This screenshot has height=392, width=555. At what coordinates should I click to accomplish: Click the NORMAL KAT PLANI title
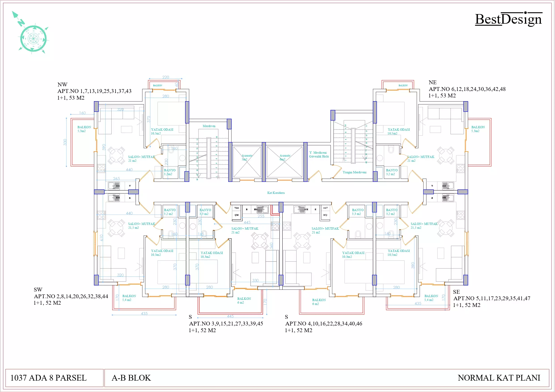(499, 378)
